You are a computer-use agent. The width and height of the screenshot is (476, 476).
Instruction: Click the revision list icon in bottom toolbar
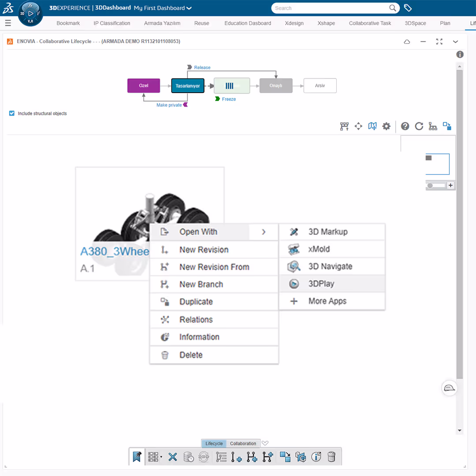point(221,457)
